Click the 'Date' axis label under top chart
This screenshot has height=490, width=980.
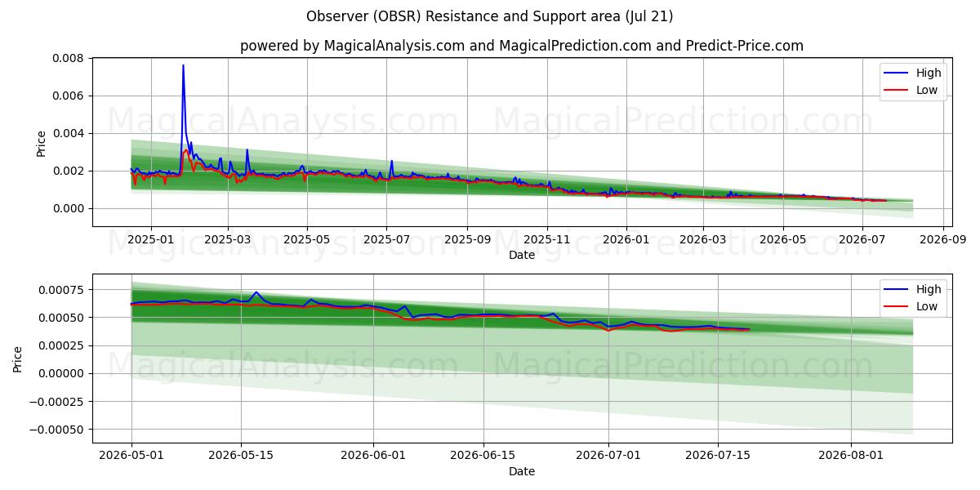tap(522, 255)
